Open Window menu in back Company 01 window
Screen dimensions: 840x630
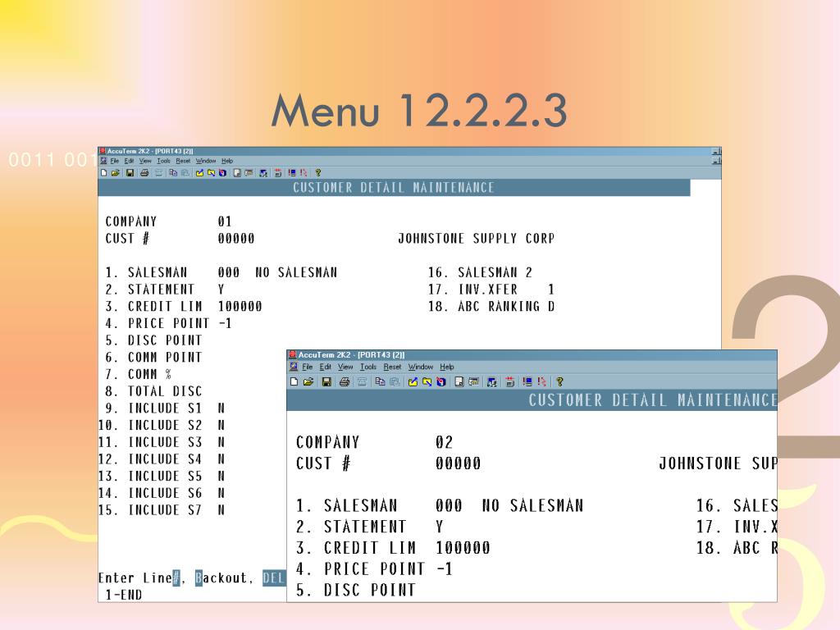[x=206, y=161]
